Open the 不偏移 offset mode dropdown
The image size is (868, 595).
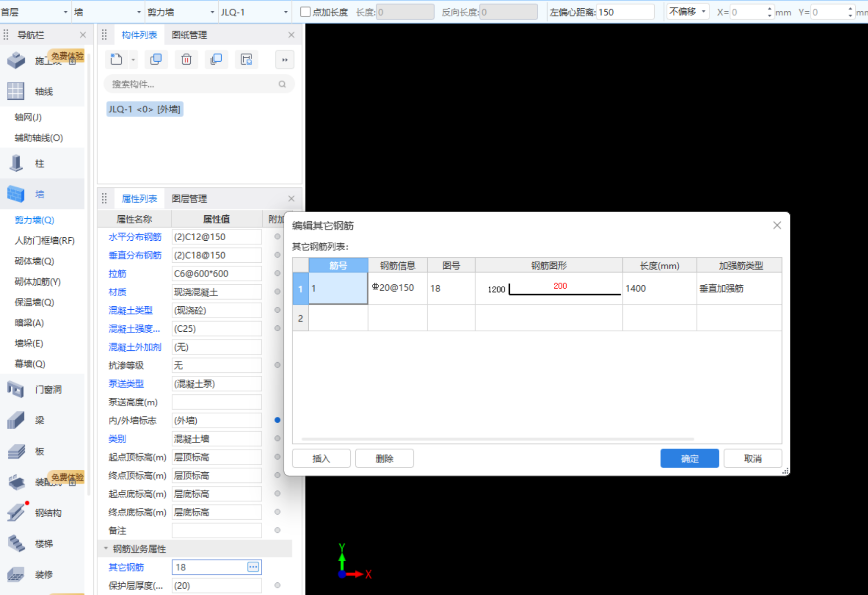pos(688,12)
